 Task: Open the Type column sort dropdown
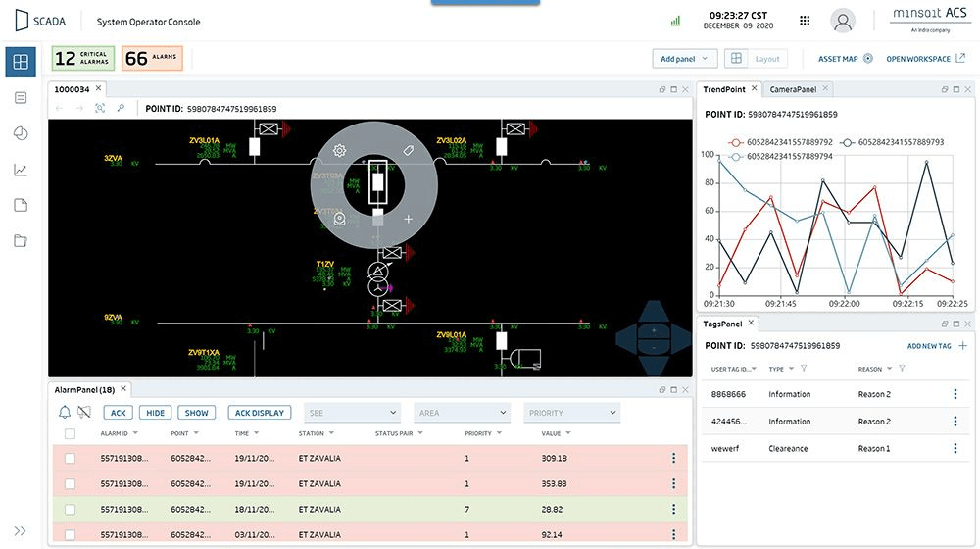coord(791,369)
